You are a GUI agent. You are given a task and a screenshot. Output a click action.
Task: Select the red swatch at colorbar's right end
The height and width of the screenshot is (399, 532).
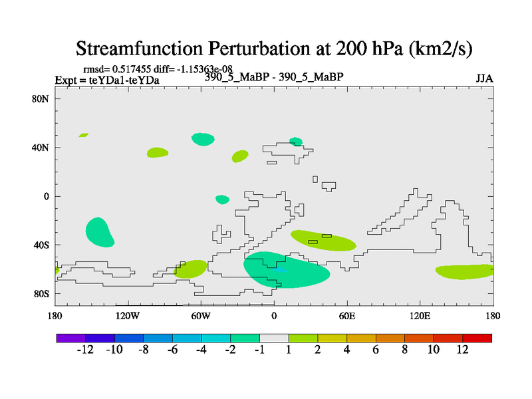pyautogui.click(x=484, y=338)
